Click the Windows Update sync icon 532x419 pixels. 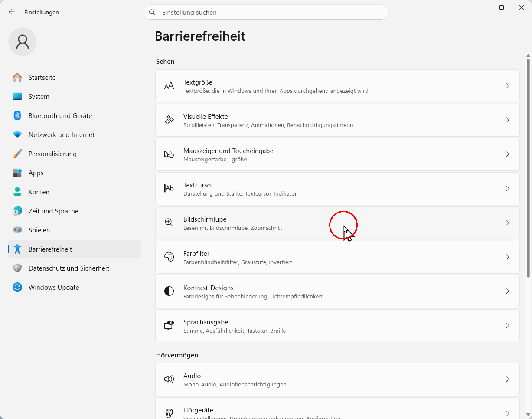(x=17, y=288)
